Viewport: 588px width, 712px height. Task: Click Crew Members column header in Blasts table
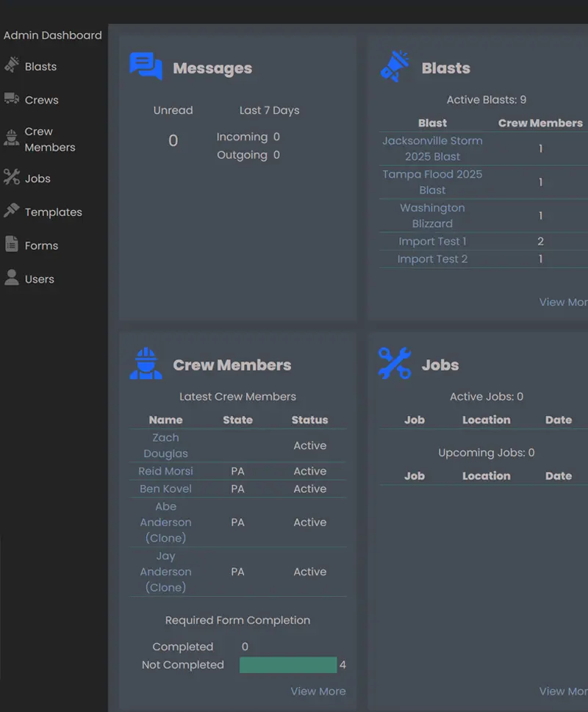pos(540,123)
